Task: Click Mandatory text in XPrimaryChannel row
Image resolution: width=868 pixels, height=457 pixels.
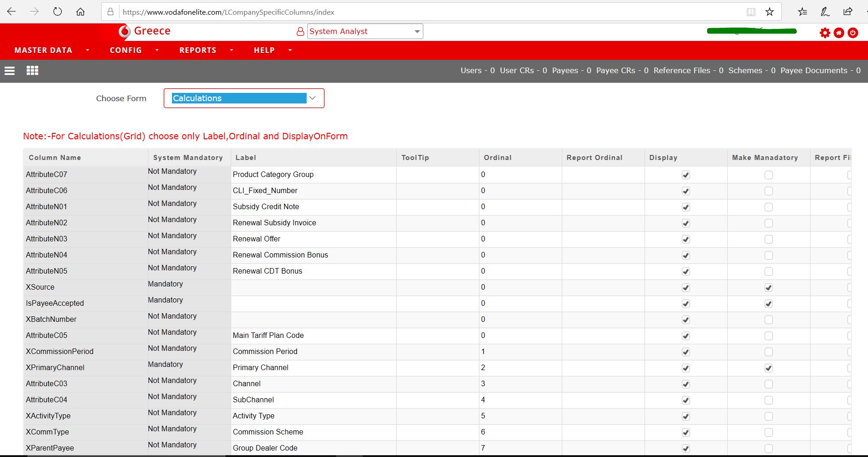Action: point(166,364)
